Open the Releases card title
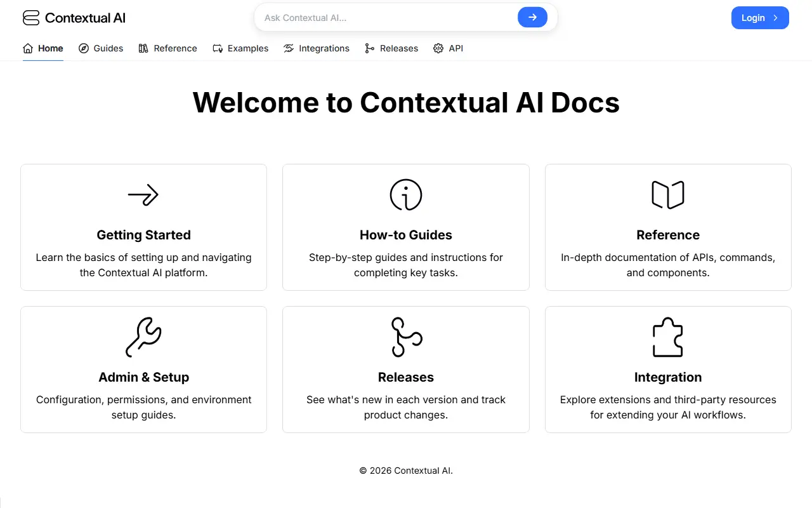The image size is (812, 508). point(406,377)
